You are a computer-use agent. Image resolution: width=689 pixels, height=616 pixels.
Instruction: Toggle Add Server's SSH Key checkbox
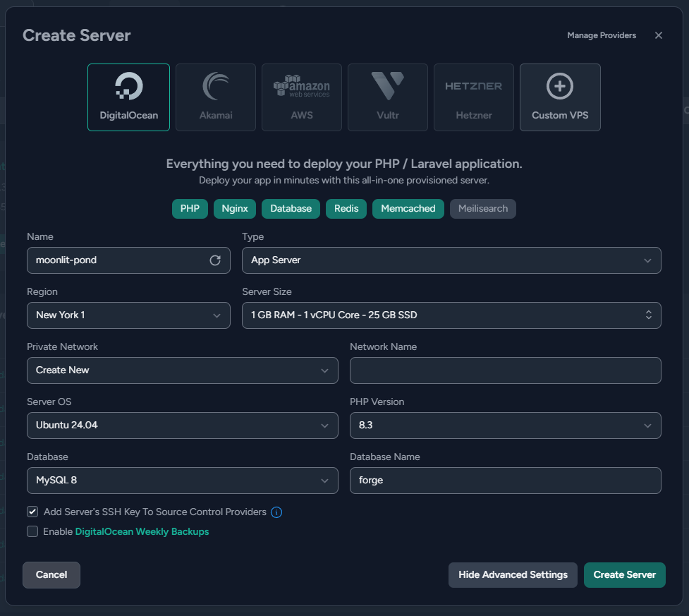[x=32, y=512]
